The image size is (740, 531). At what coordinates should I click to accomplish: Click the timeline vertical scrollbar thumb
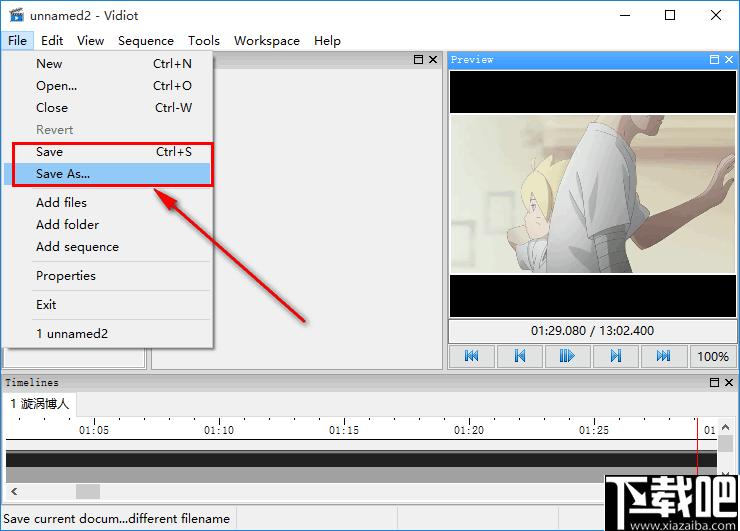click(726, 444)
